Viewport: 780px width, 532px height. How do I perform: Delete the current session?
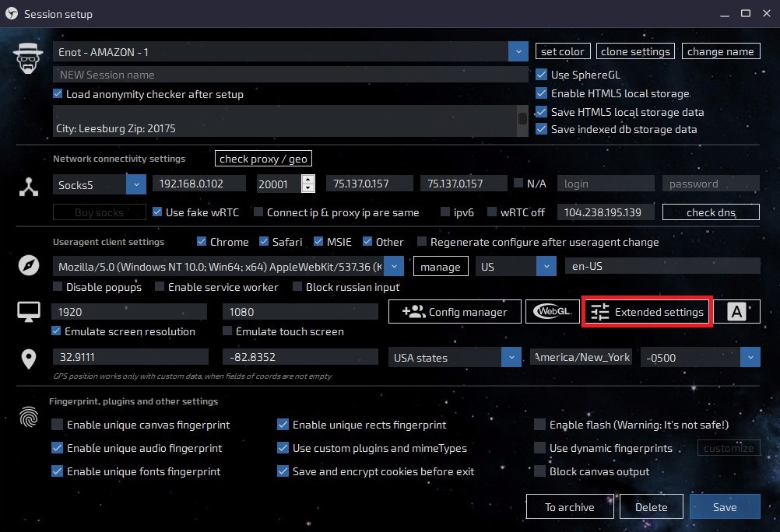coord(651,506)
